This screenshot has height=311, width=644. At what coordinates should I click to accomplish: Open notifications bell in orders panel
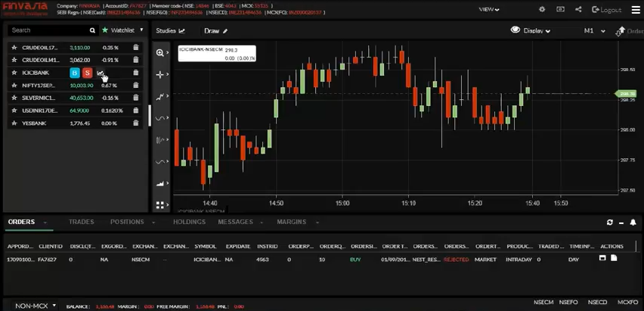click(x=633, y=222)
